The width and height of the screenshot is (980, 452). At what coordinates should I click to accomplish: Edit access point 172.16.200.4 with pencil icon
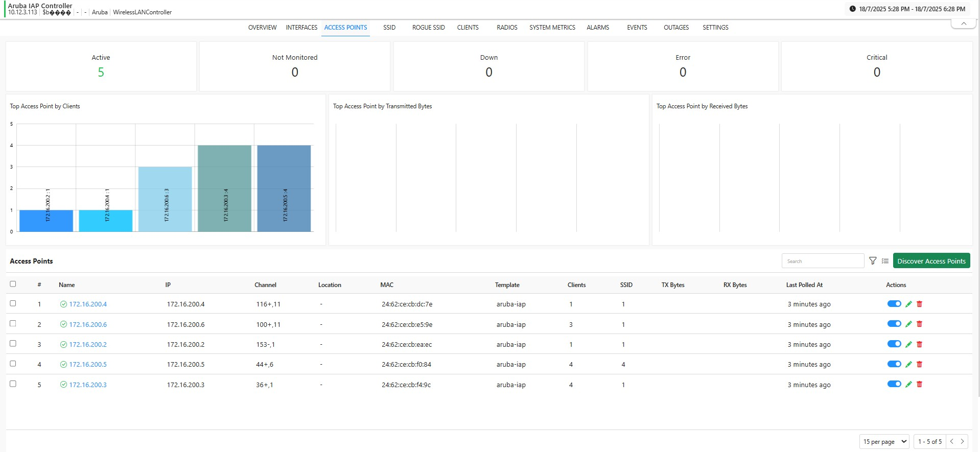(908, 304)
